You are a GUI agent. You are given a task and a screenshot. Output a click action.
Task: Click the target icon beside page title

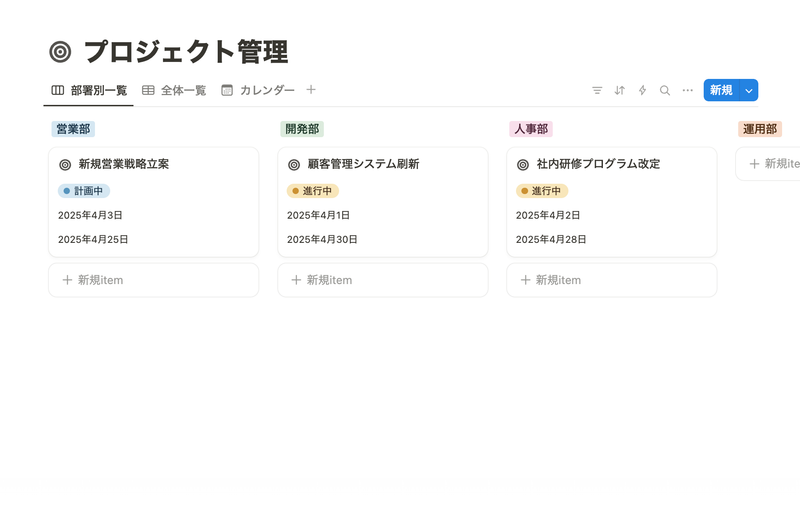click(61, 52)
